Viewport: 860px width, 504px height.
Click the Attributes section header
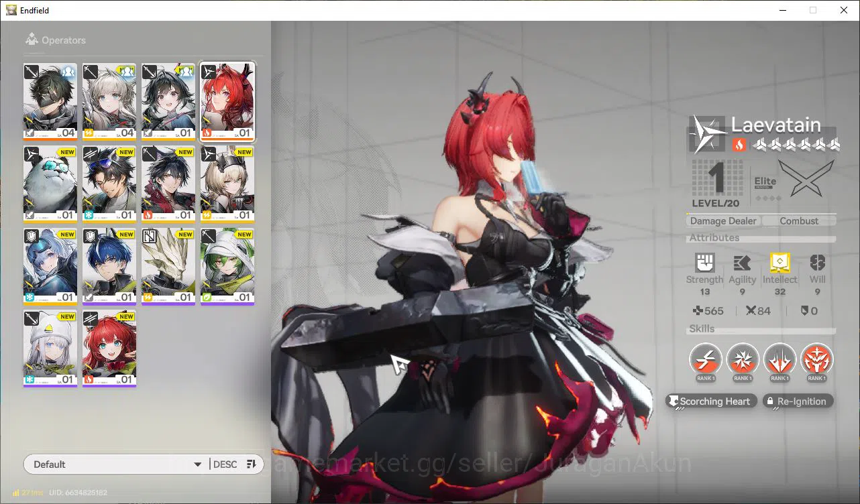714,238
